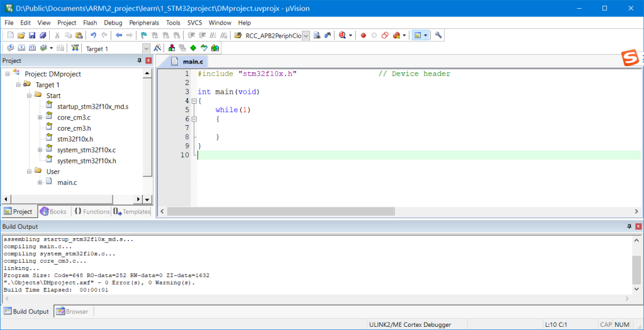Switch to the Books tab
The image size is (644, 330).
(x=53, y=211)
